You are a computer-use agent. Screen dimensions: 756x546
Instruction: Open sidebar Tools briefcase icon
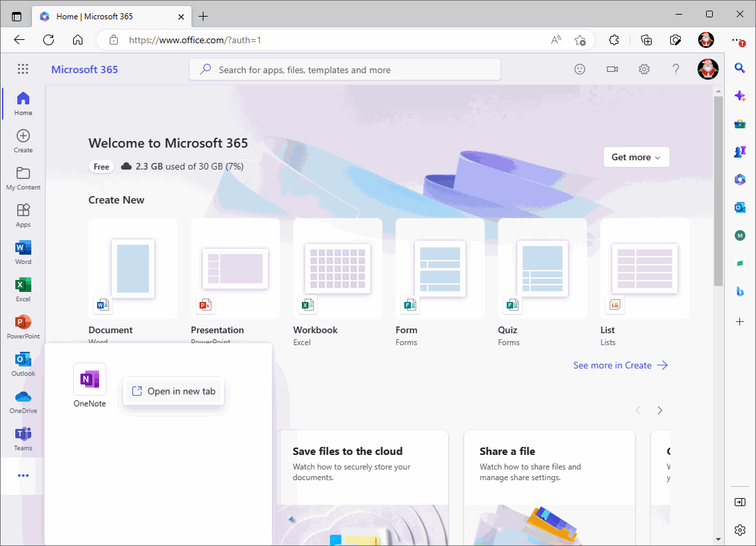click(x=739, y=124)
